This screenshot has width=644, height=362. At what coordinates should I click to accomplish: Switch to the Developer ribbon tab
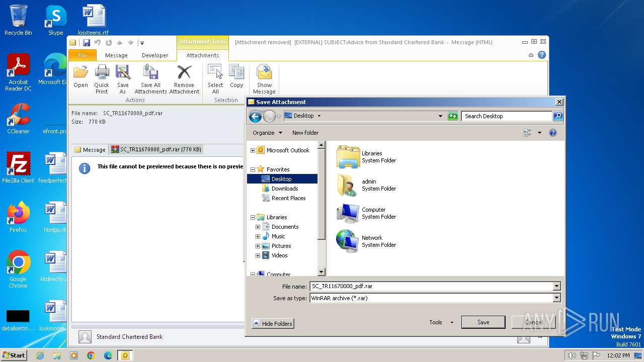pyautogui.click(x=155, y=55)
